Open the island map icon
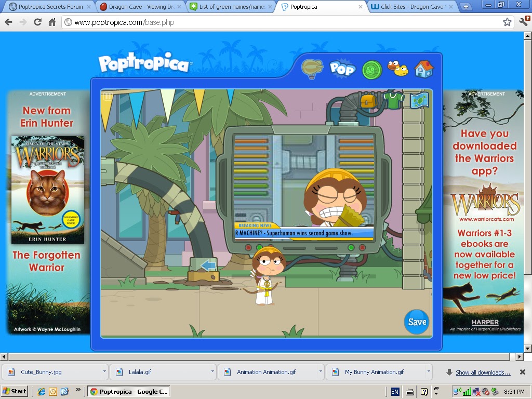The width and height of the screenshot is (532, 399). [419, 100]
